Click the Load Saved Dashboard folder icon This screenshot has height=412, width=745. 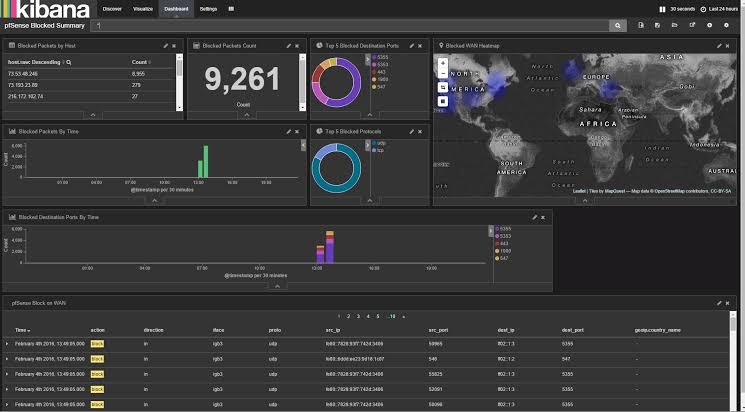(674, 25)
